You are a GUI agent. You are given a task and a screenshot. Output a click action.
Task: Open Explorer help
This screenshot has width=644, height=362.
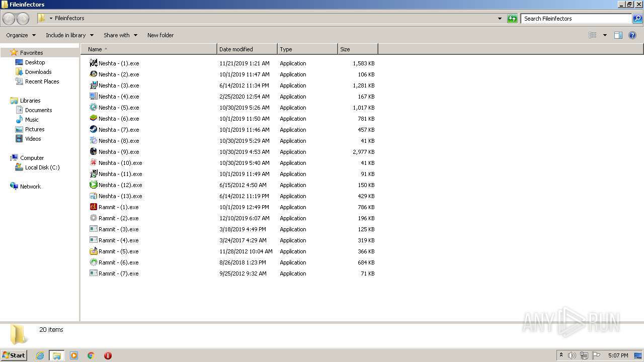tap(633, 35)
